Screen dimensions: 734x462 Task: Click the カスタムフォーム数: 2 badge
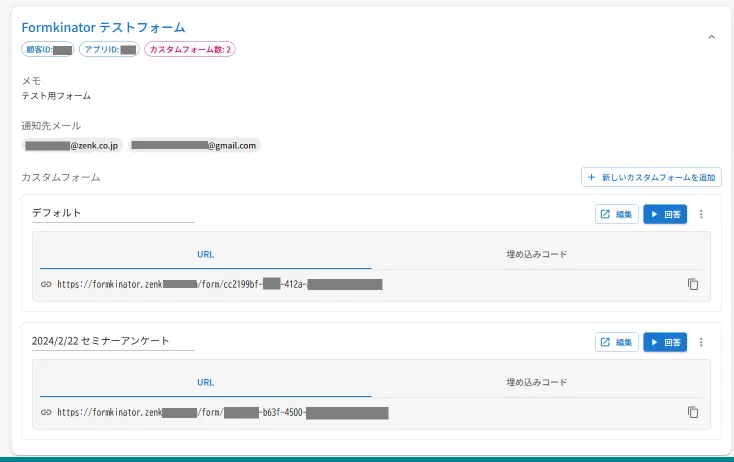190,49
